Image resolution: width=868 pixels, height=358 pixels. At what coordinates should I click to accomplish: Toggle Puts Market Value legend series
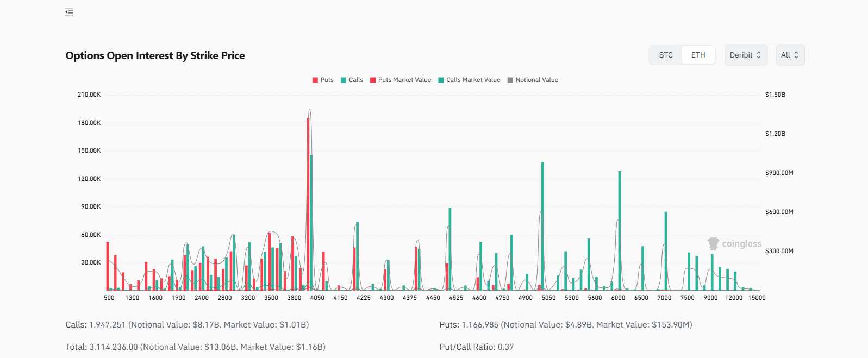point(401,80)
